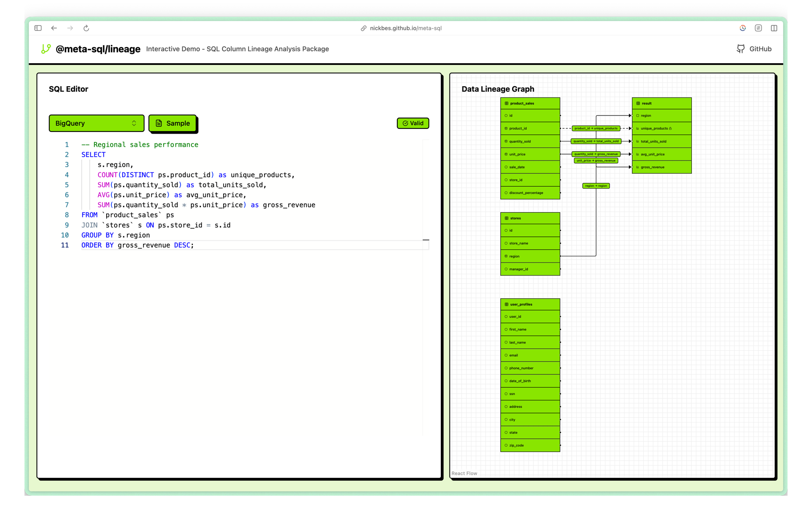The width and height of the screenshot is (812, 528).
Task: Click the browser sidebar toggle icon
Action: (x=38, y=28)
